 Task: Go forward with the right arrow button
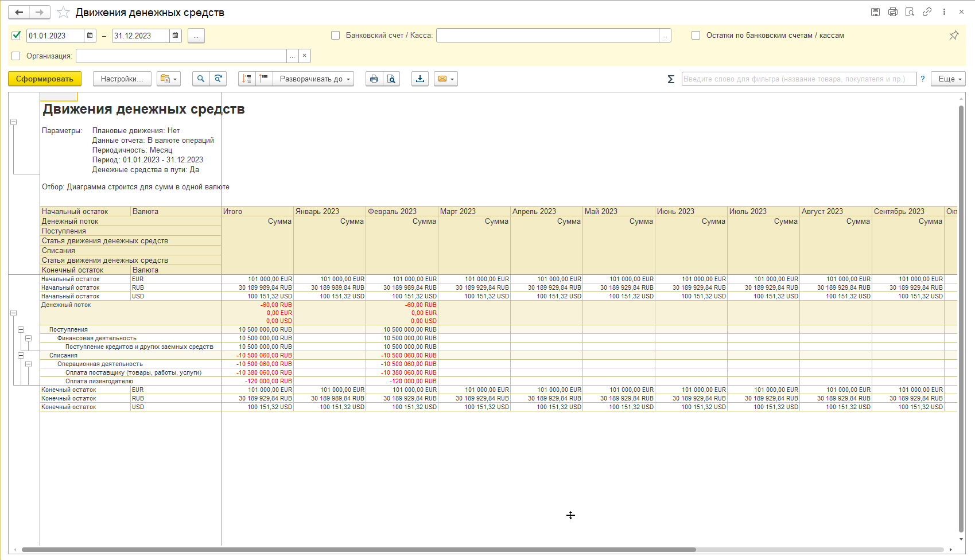coord(40,12)
